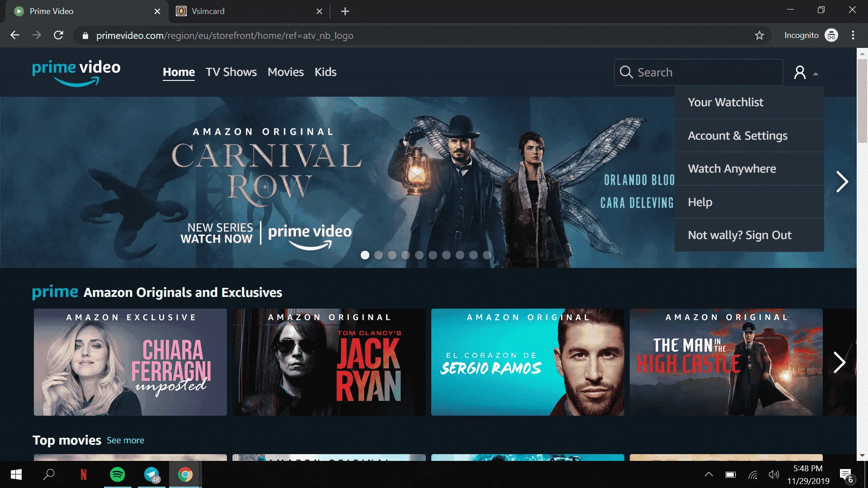Go to the TV Shows section
Screen dimensions: 868x488
231,72
